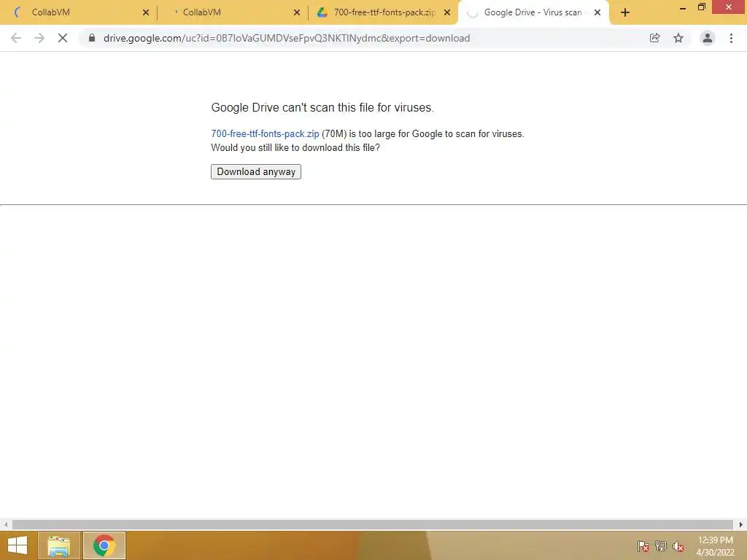Switch to the 700-free-ttf-fonts-pack.zip tab
This screenshot has height=560, width=747.
tap(381, 12)
